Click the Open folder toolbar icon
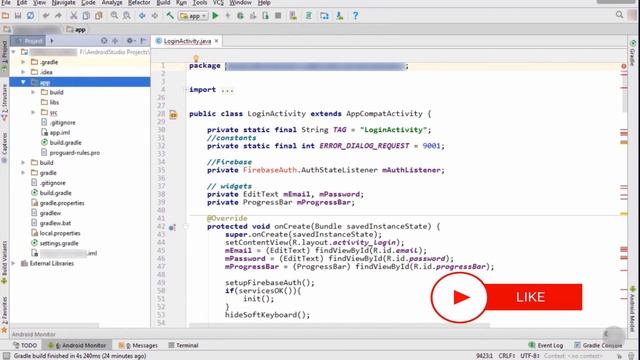Image resolution: width=640 pixels, height=360 pixels. click(x=5, y=16)
